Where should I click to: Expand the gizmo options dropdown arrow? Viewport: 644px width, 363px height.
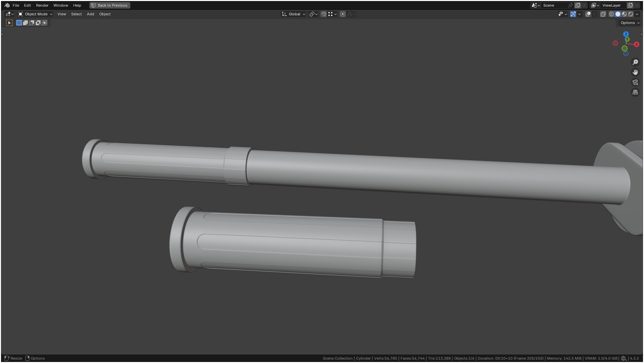[579, 14]
